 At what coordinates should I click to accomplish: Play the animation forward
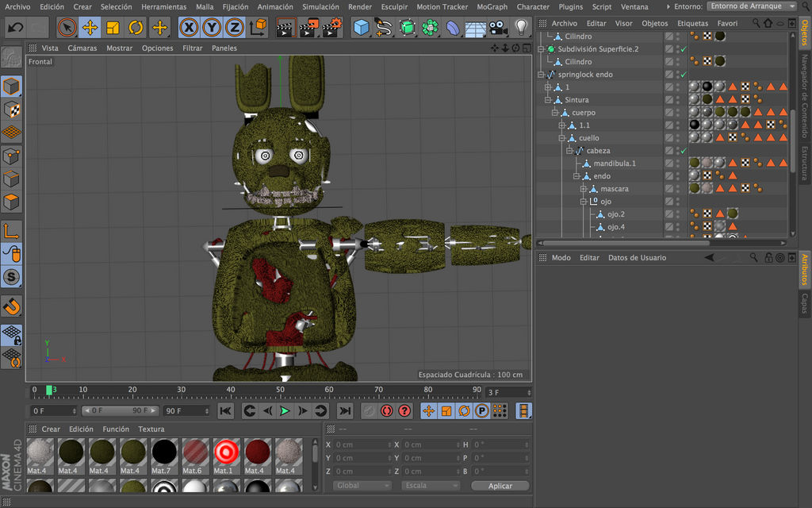(x=285, y=411)
